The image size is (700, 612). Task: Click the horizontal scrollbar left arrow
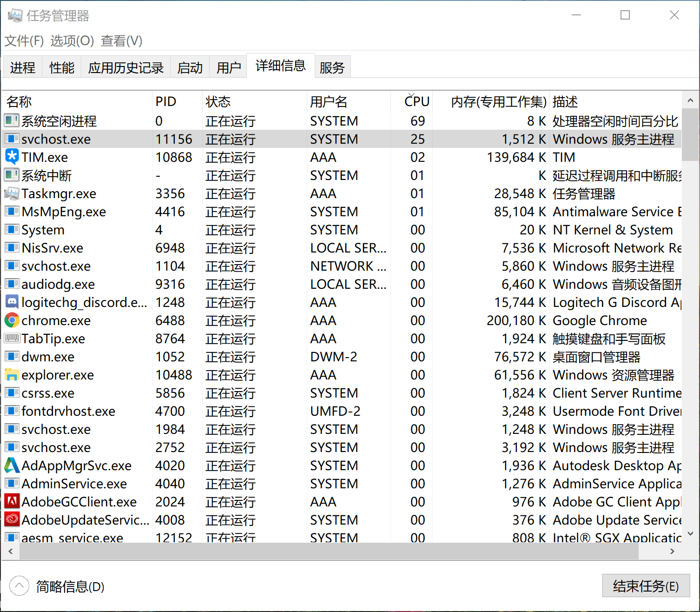pos(11,551)
